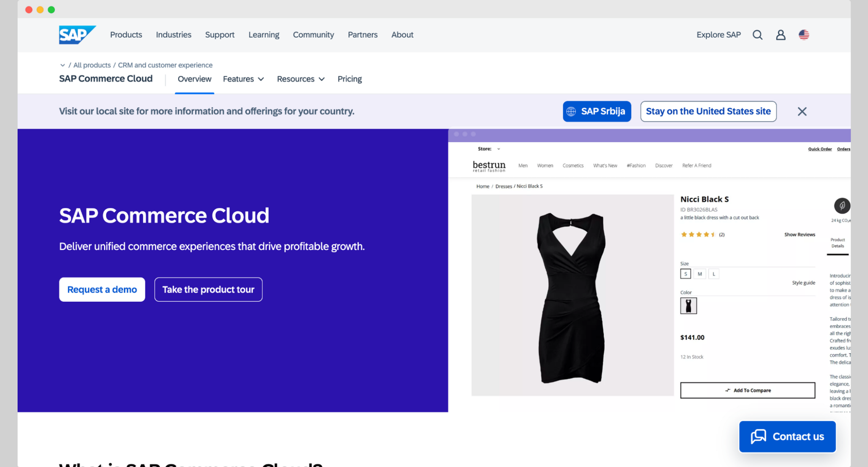The width and height of the screenshot is (868, 467).
Task: Click the SAP Srbija button
Action: [597, 111]
